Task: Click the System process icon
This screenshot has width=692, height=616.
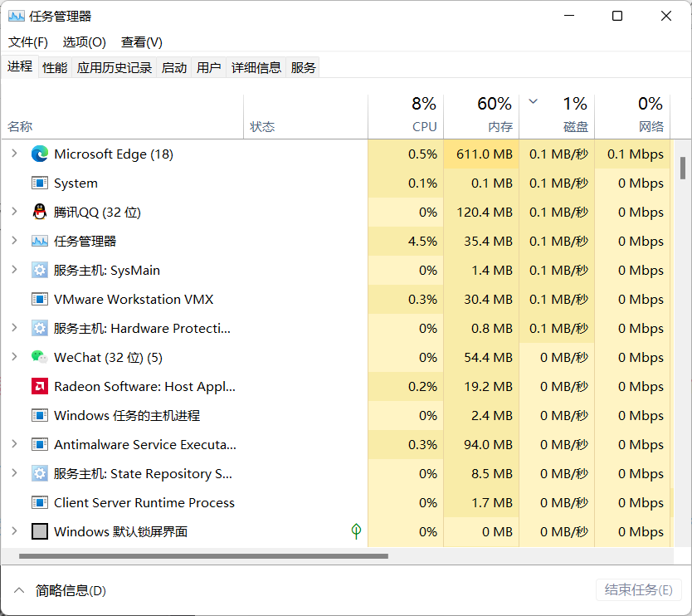Action: [x=40, y=183]
